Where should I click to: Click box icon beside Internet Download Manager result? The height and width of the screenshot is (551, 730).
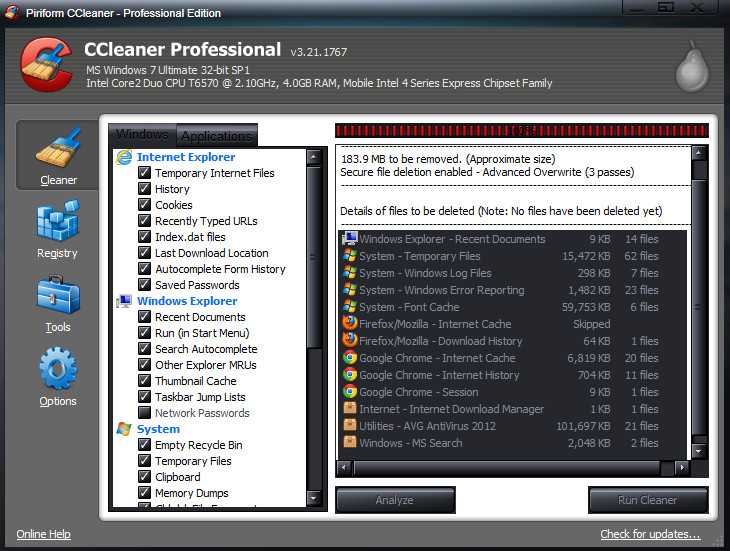[350, 408]
